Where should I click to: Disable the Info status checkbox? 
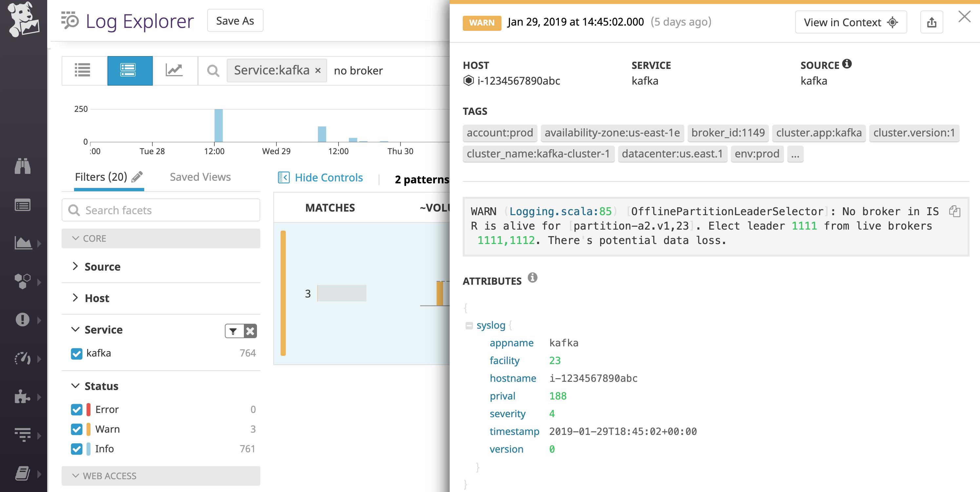77,449
